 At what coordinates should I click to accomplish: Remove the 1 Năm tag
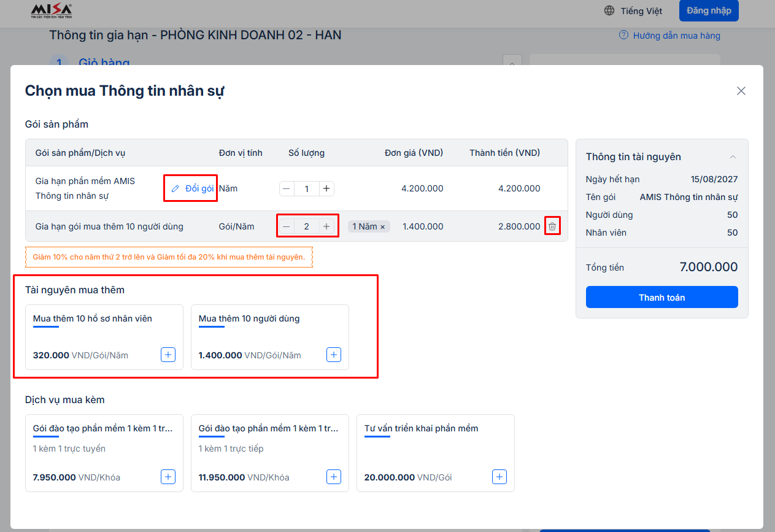click(382, 227)
